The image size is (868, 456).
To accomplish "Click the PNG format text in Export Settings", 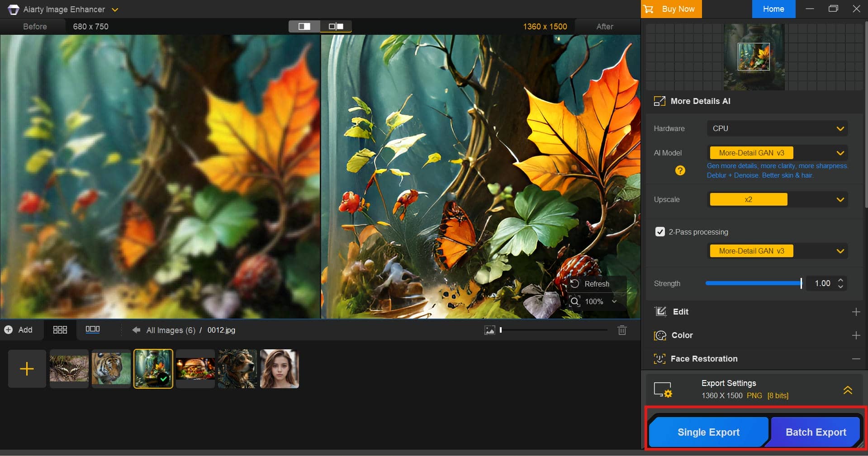I will [x=754, y=395].
